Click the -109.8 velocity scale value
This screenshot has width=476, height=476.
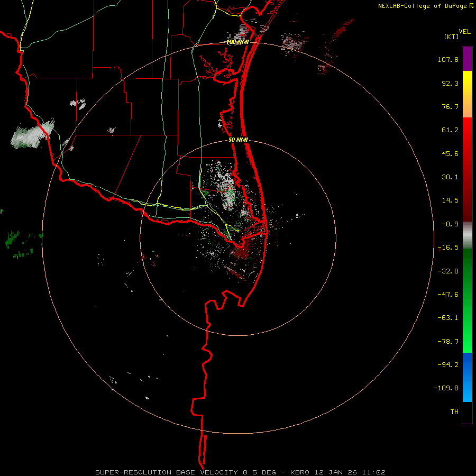click(x=446, y=388)
